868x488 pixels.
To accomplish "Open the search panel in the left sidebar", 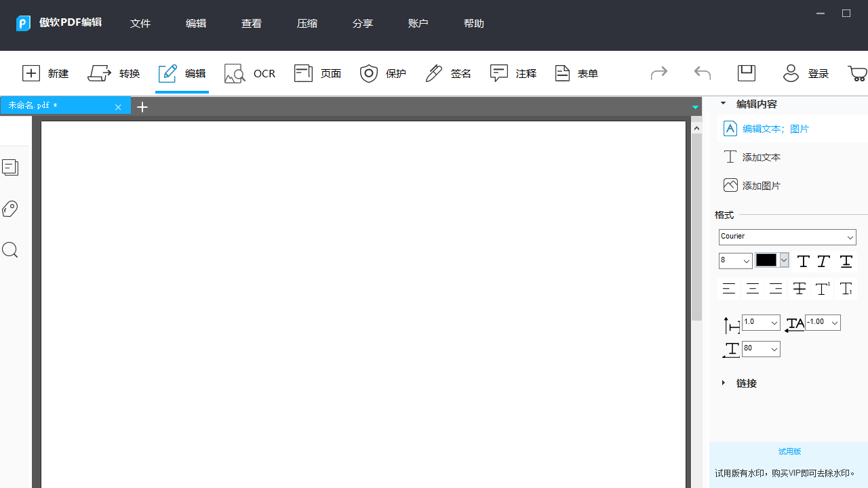I will point(9,250).
